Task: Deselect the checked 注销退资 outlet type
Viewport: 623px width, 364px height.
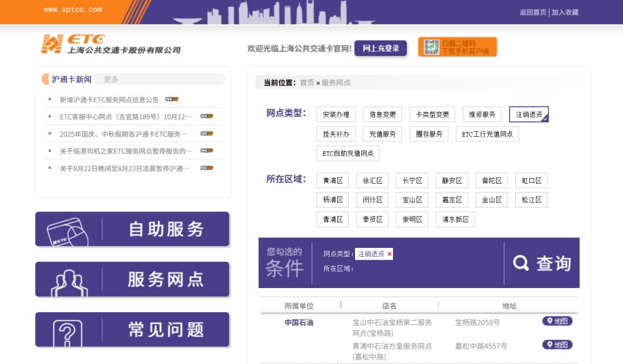Action: click(529, 114)
